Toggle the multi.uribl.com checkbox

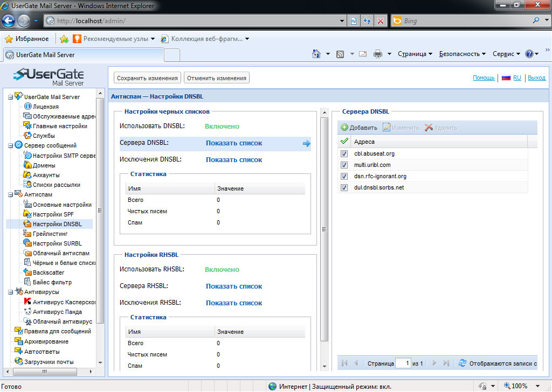[344, 165]
